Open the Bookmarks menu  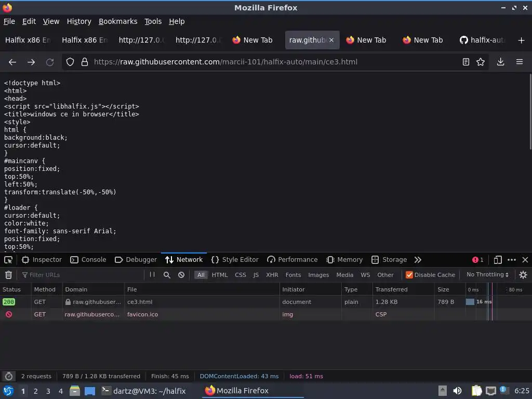coord(118,21)
